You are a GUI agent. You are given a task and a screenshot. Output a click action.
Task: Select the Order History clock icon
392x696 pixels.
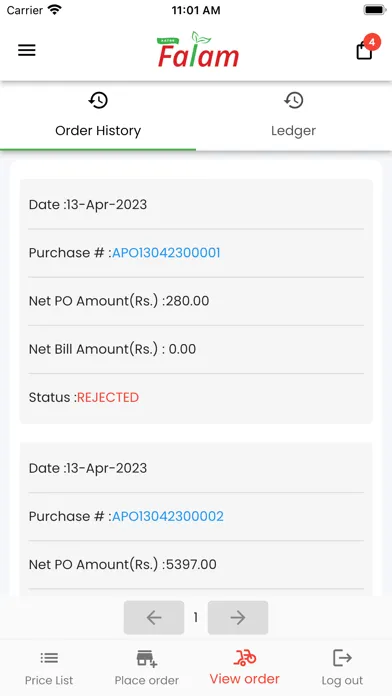coord(98,100)
